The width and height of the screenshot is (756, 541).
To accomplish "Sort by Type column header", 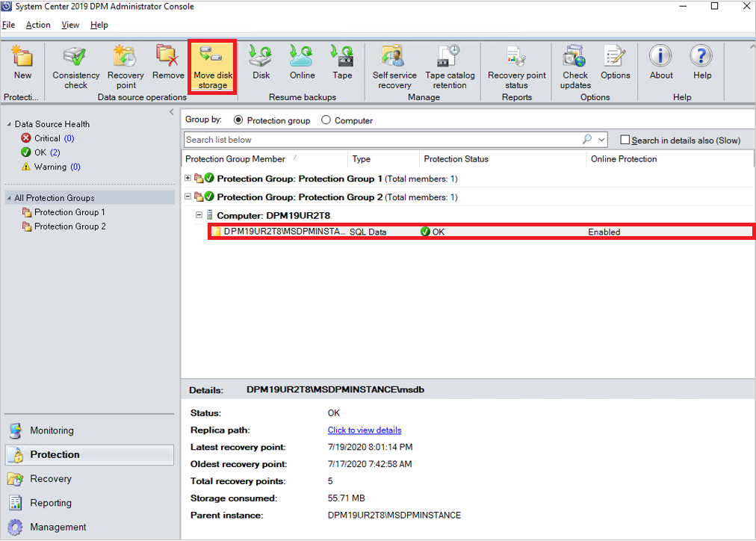I will pos(383,158).
